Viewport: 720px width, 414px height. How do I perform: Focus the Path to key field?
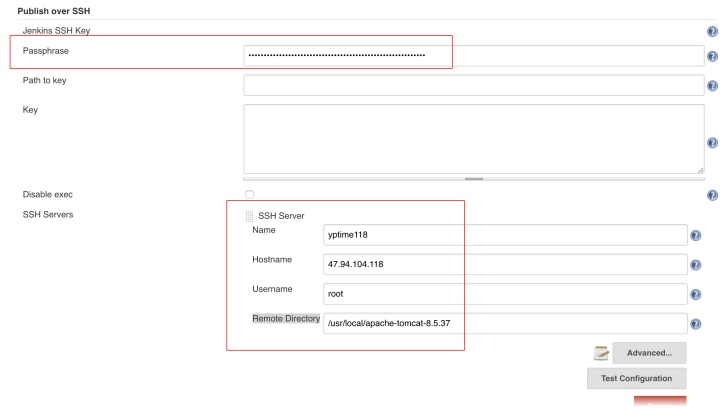(x=473, y=85)
